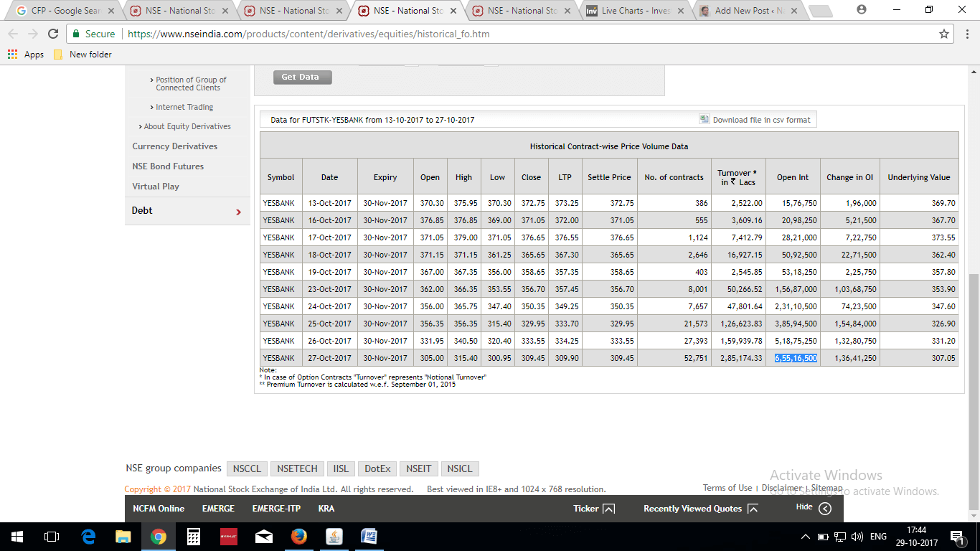Open the Terms of Use link

tap(727, 488)
